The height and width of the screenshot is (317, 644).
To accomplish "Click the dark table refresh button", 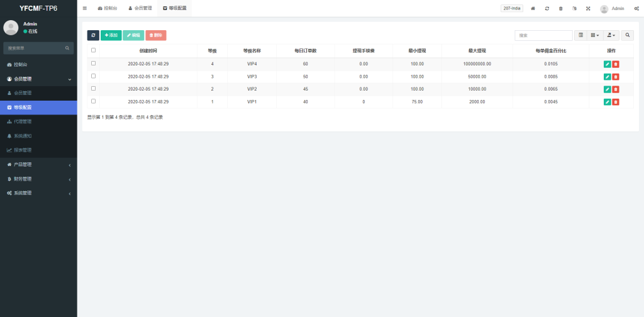I will tap(93, 35).
